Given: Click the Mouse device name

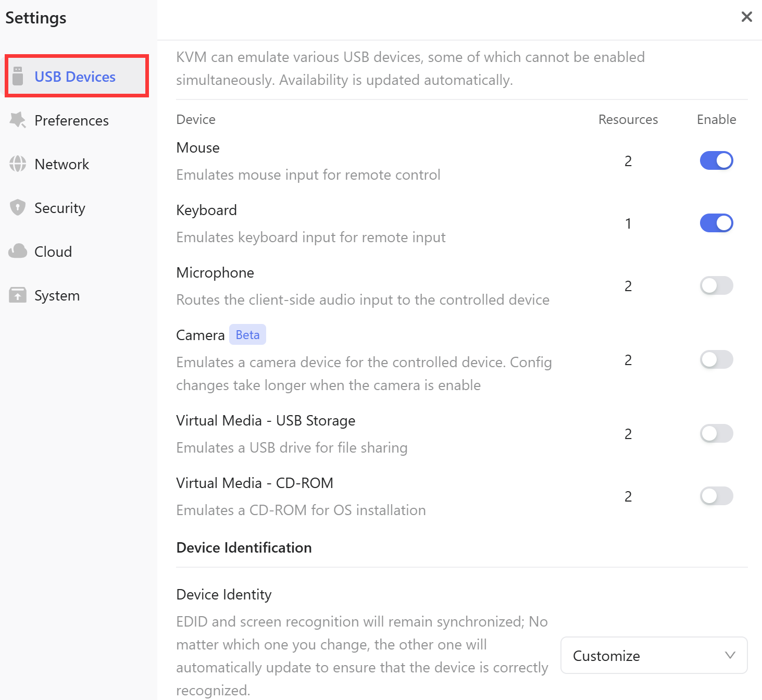Looking at the screenshot, I should (198, 147).
